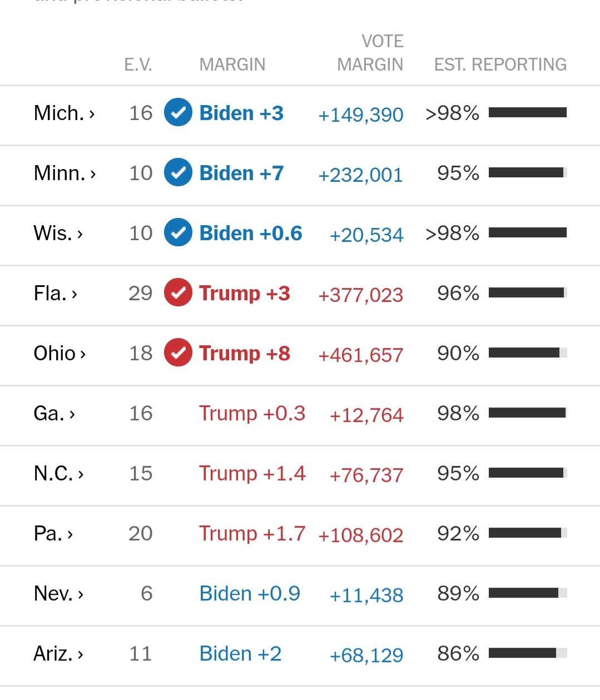
Task: Open the Minn. state results link
Action: point(65,173)
